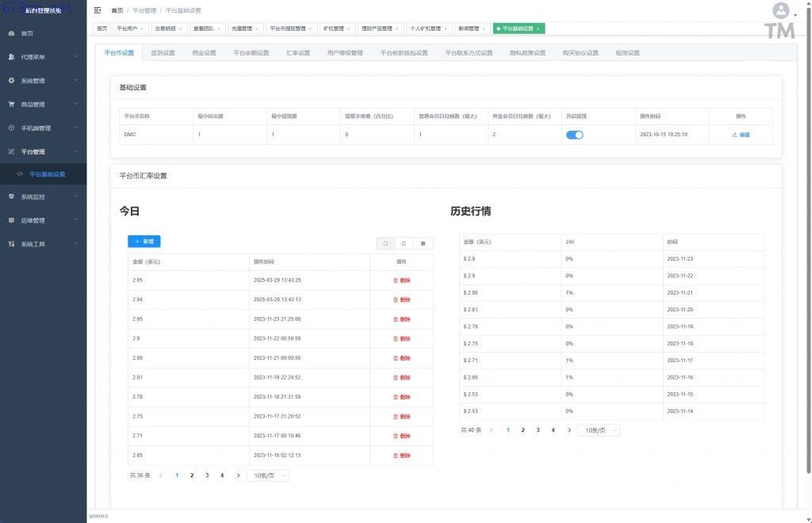Close the 新闻管理 tab with its x
This screenshot has width=812, height=523.
pos(484,29)
